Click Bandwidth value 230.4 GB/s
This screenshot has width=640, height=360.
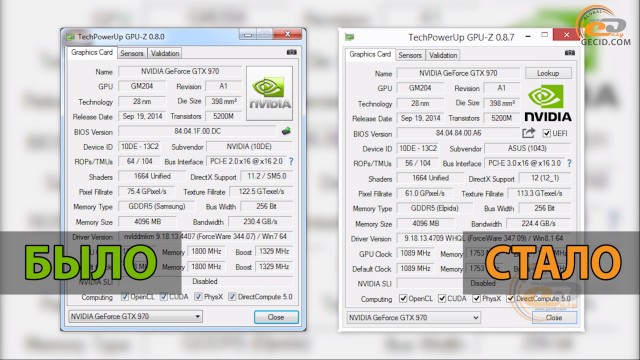[x=260, y=222]
